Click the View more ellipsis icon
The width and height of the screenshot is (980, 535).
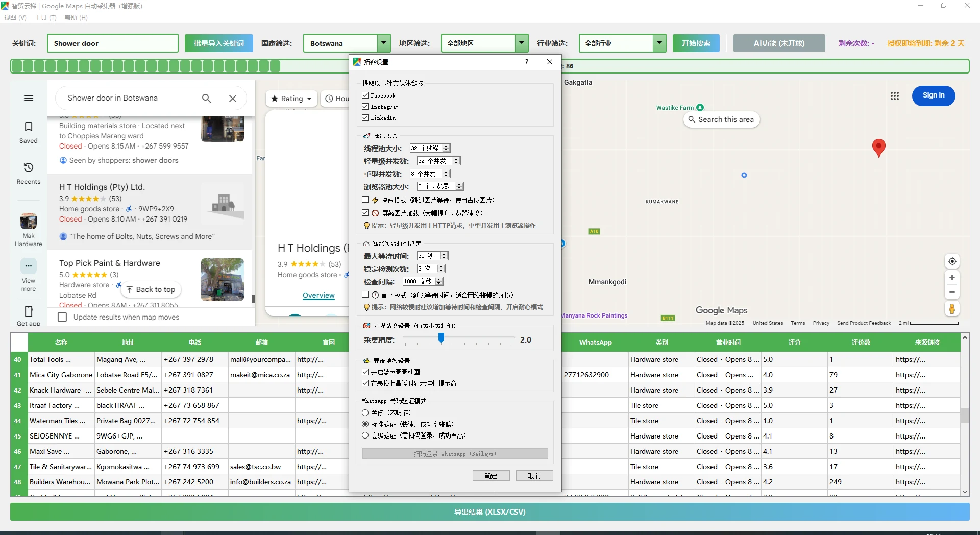click(29, 266)
